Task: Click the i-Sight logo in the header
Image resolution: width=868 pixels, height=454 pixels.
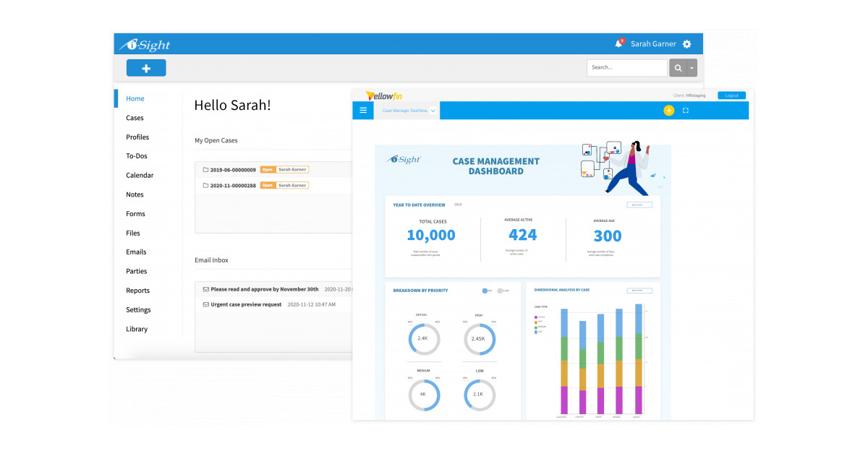Action: click(145, 43)
